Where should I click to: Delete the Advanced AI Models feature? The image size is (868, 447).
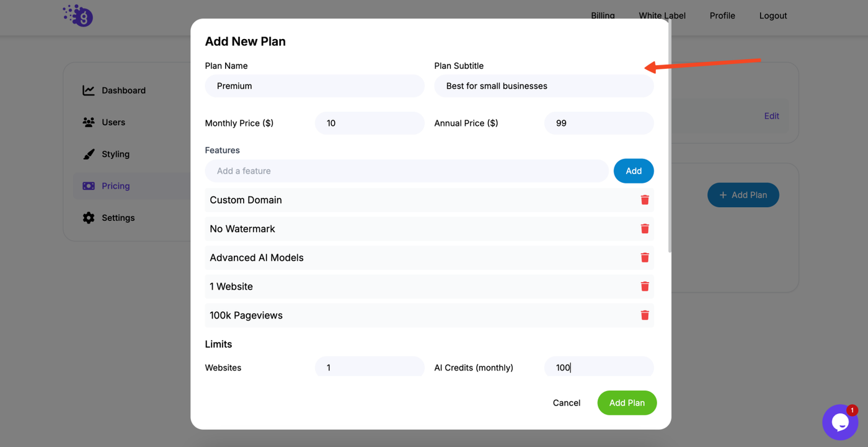(645, 257)
